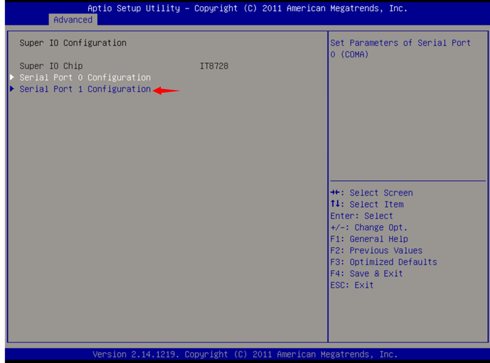Click the Set Parameters of Serial Port description
This screenshot has height=363, width=490.
400,49
